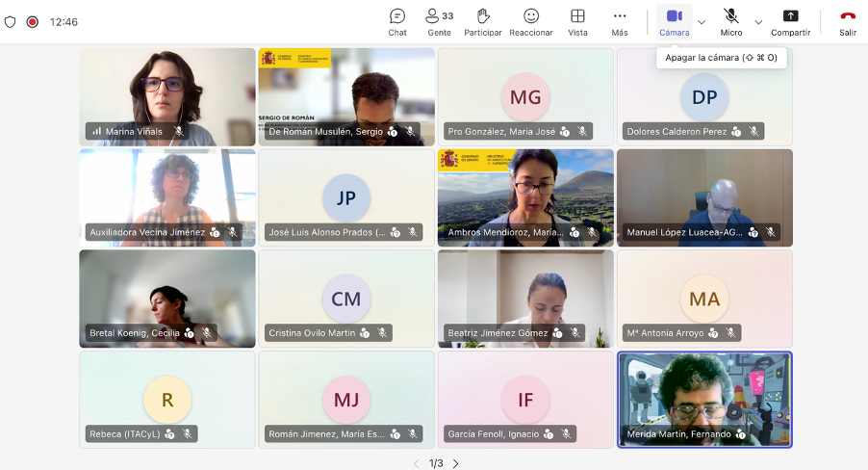Click the shield security icon

10,22
